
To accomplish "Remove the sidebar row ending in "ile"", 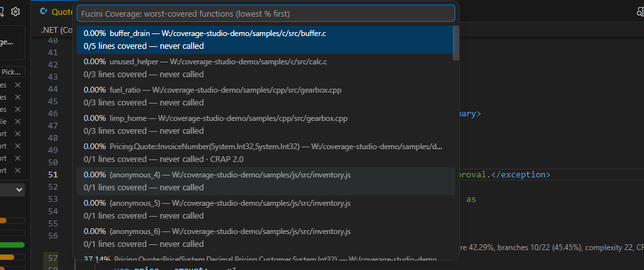I will click(x=17, y=122).
